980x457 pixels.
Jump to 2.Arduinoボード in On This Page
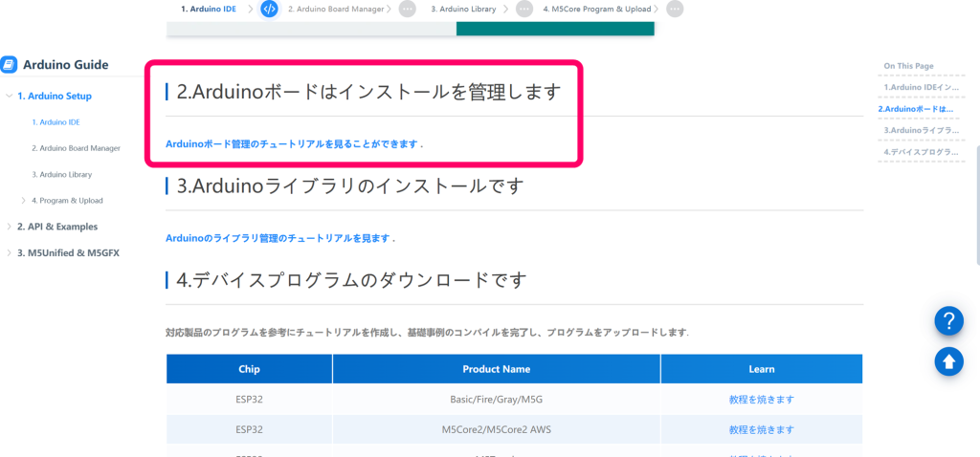916,109
